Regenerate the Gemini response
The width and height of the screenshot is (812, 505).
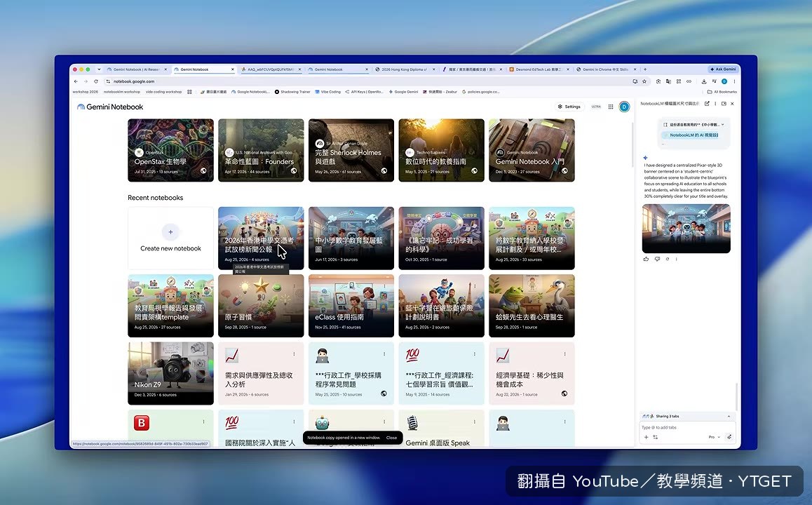pyautogui.click(x=668, y=259)
